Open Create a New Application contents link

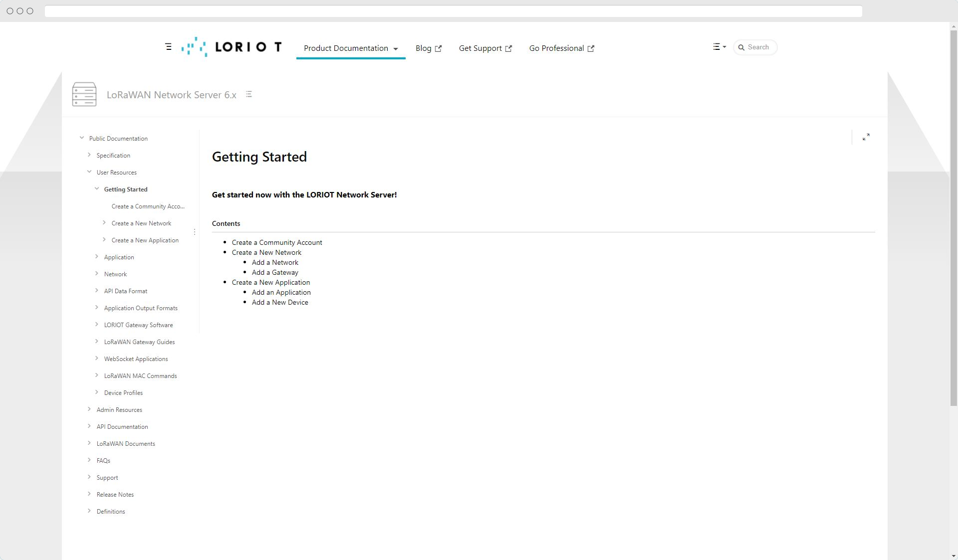(x=271, y=282)
